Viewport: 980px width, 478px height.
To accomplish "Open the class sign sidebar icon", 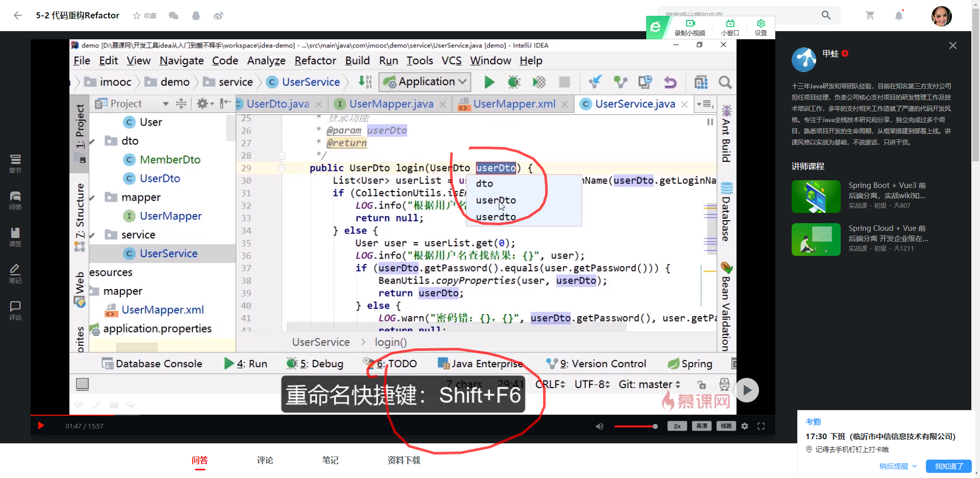I will (x=15, y=237).
